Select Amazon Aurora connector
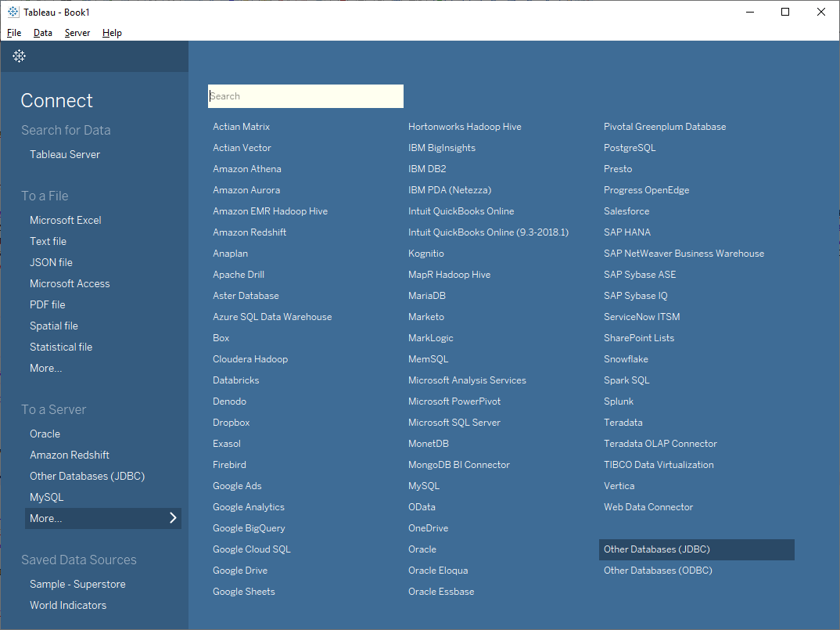 pos(246,190)
